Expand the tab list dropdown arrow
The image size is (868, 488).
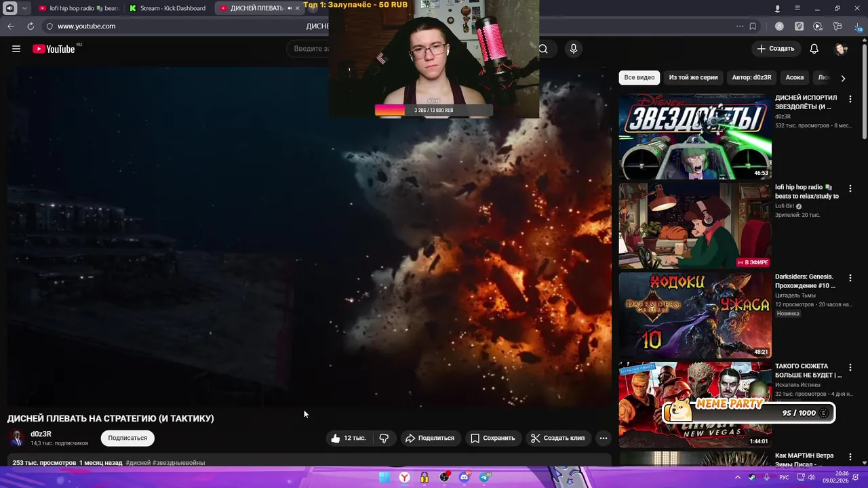point(24,8)
